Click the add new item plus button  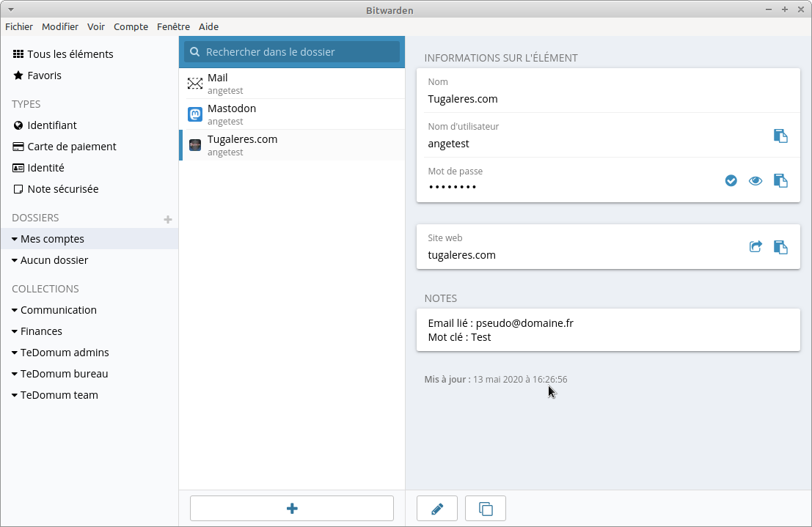pos(292,508)
